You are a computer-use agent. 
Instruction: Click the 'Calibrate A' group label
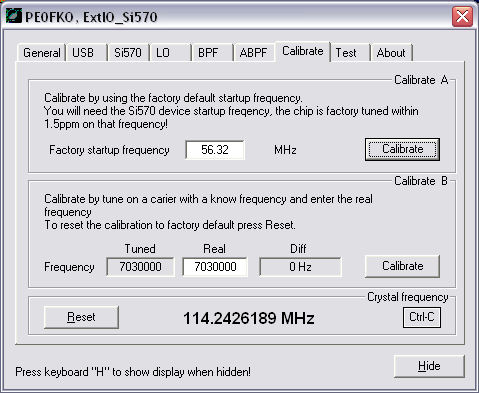coord(421,80)
